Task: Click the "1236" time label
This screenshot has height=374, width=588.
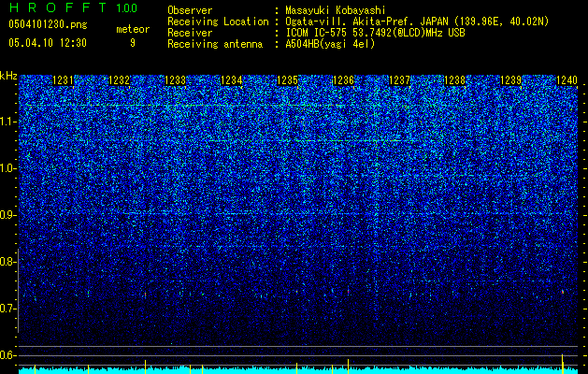Action: [x=343, y=80]
